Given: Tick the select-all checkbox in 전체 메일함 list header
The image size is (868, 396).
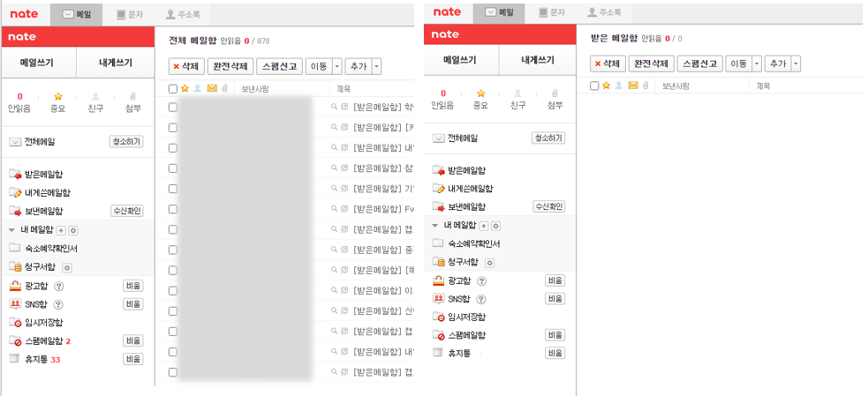Looking at the screenshot, I should coord(173,88).
